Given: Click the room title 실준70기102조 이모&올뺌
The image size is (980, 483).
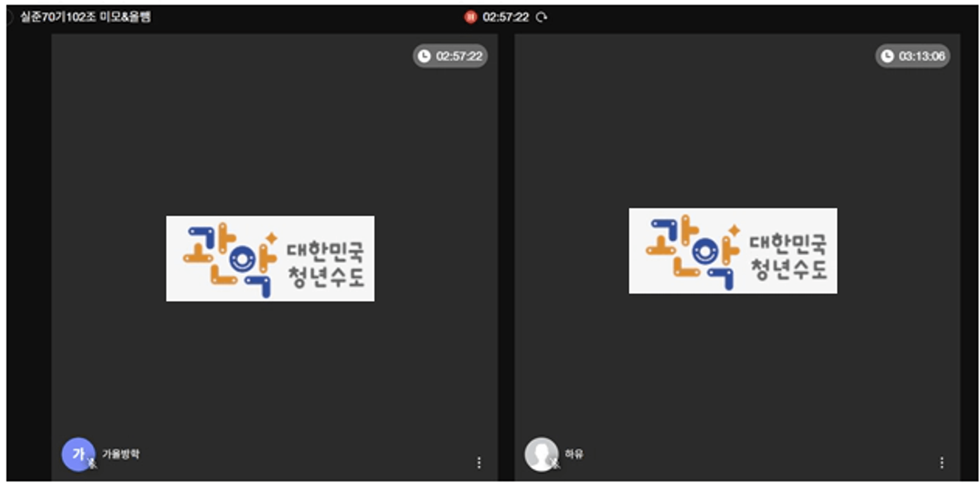Looking at the screenshot, I should point(85,17).
